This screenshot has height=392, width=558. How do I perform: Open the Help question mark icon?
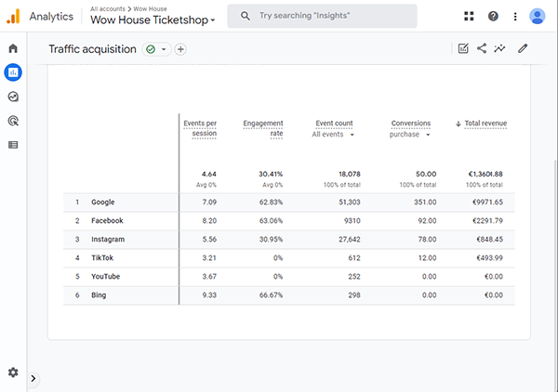493,16
